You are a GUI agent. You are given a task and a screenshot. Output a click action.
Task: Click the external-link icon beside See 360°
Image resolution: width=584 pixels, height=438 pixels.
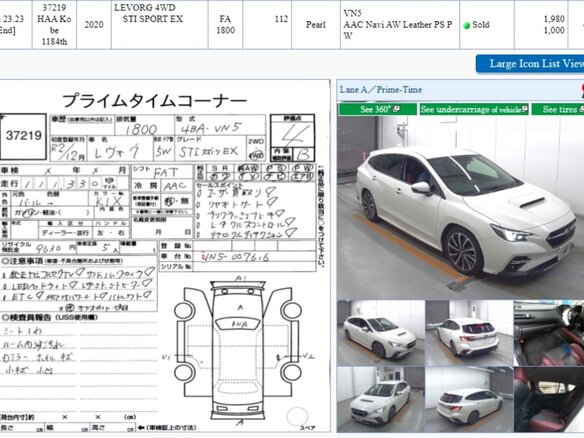click(x=396, y=109)
